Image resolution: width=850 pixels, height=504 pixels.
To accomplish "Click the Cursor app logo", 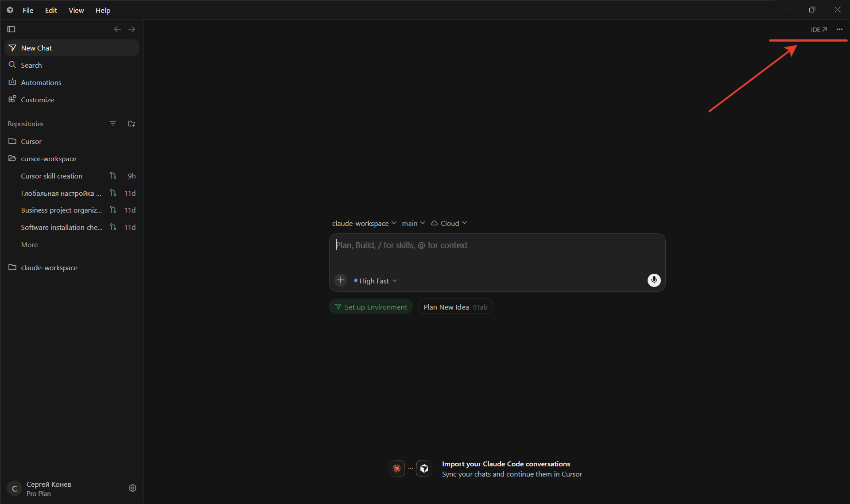I will 10,10.
